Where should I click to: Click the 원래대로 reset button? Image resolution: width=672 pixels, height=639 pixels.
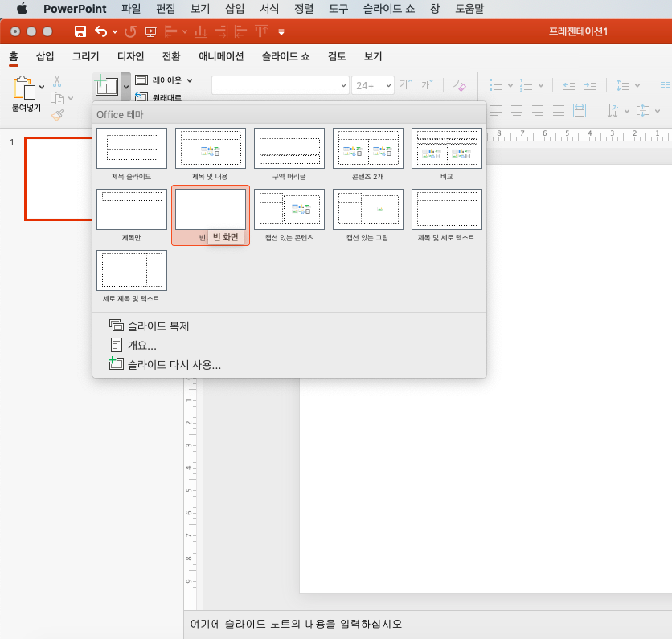tap(158, 97)
